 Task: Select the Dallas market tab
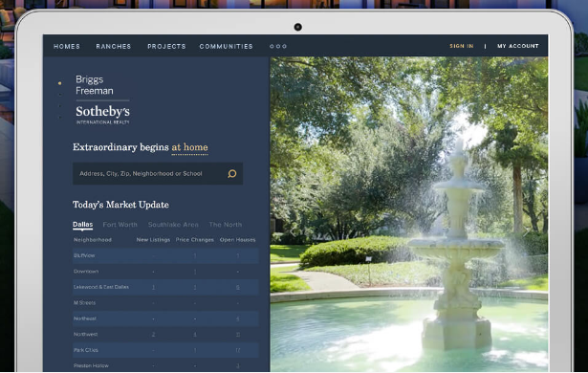click(82, 225)
